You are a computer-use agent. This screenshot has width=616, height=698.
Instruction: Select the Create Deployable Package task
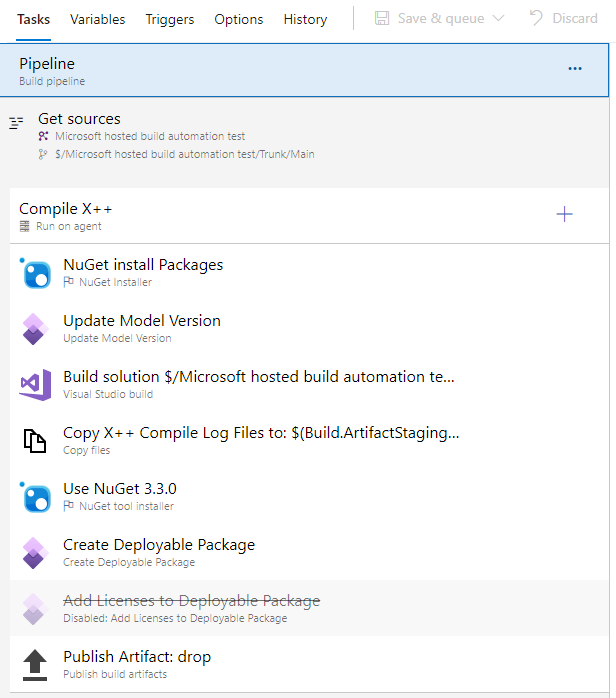(309, 552)
